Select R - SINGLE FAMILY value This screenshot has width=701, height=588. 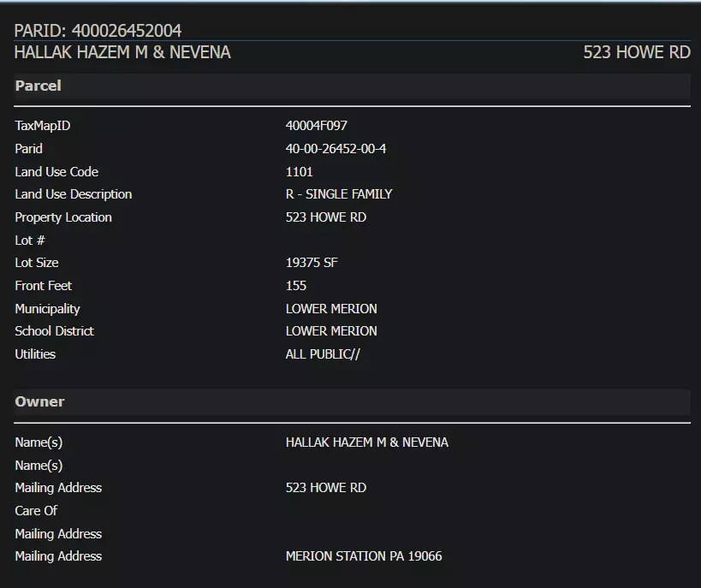[x=339, y=194]
